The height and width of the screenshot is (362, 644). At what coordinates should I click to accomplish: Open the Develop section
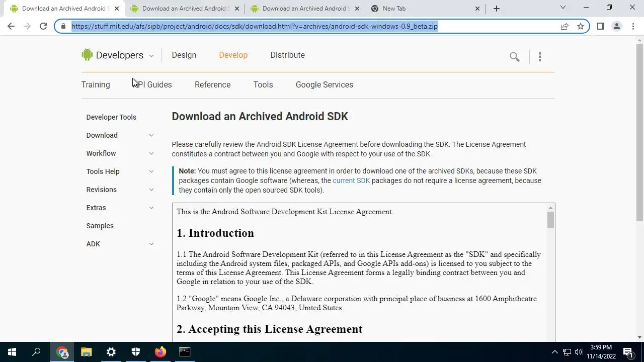coord(233,55)
